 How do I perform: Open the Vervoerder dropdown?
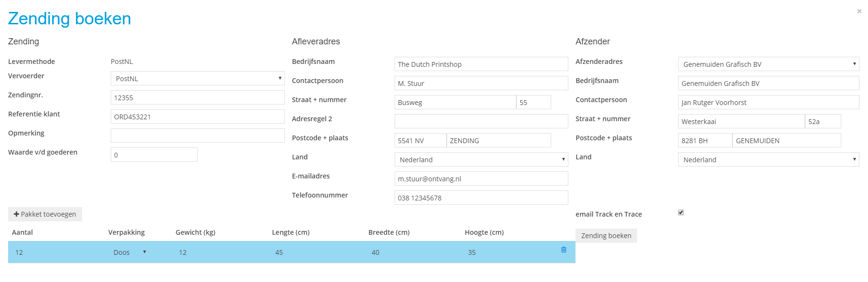198,79
